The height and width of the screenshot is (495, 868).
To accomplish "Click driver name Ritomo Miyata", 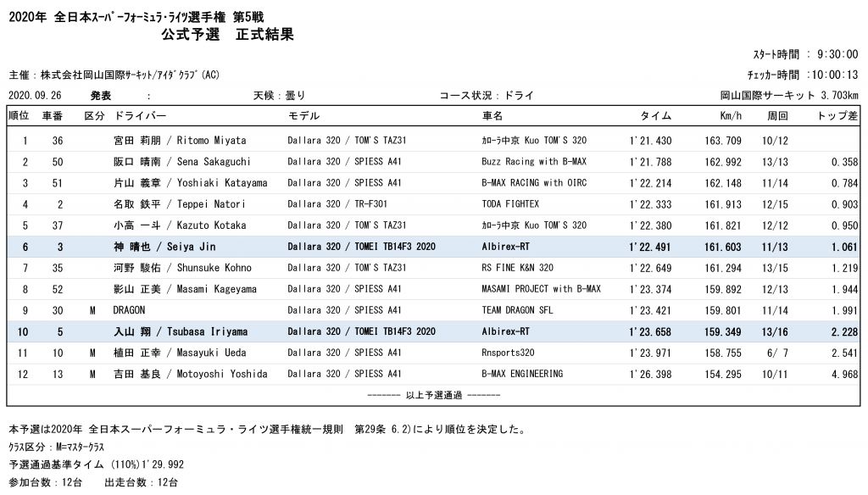I will point(180,141).
